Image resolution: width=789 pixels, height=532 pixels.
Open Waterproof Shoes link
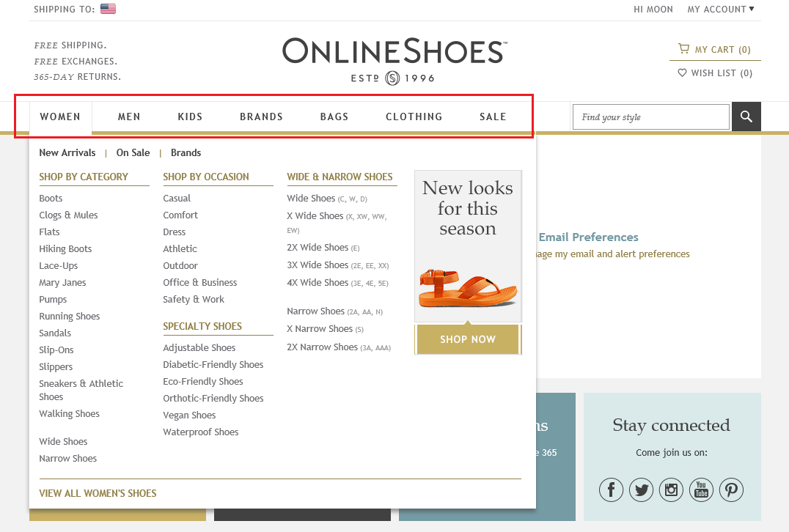(201, 432)
